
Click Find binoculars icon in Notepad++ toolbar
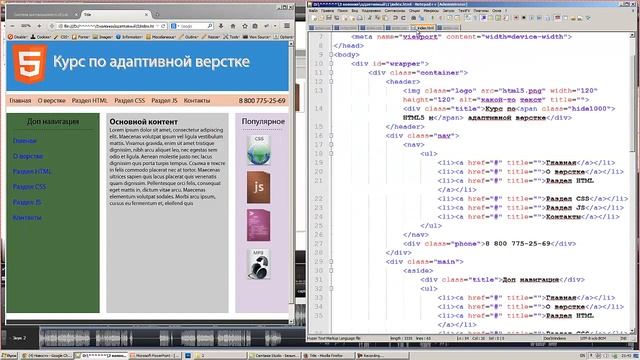tap(413, 18)
